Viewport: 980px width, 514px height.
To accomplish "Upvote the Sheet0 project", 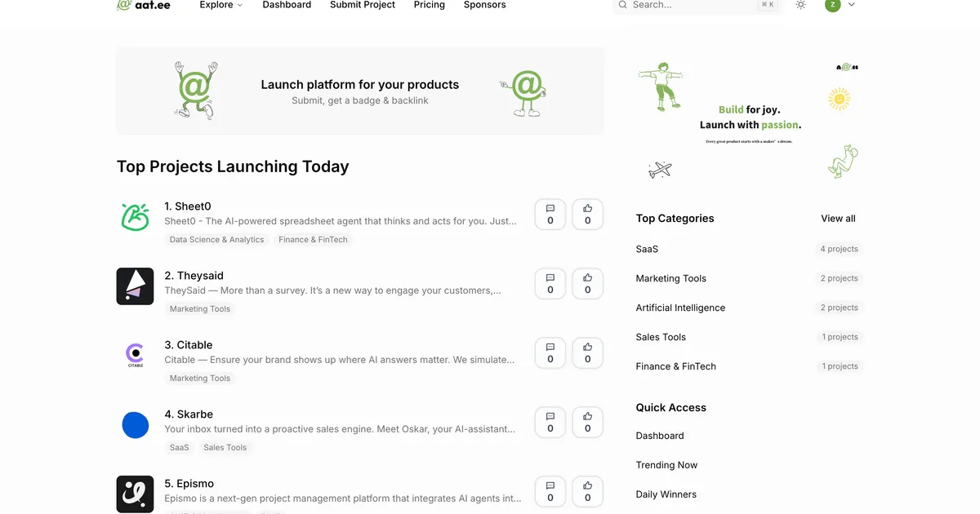I will 587,215.
